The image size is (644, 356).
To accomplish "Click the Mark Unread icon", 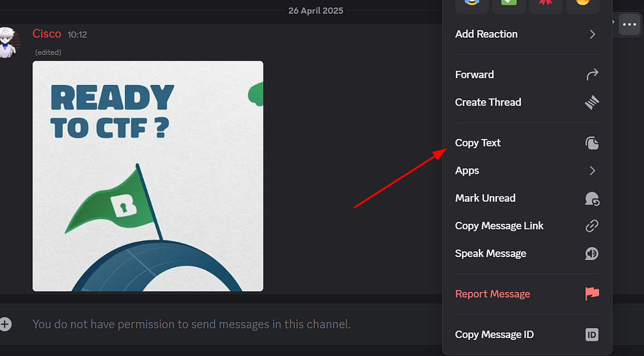I will (592, 198).
